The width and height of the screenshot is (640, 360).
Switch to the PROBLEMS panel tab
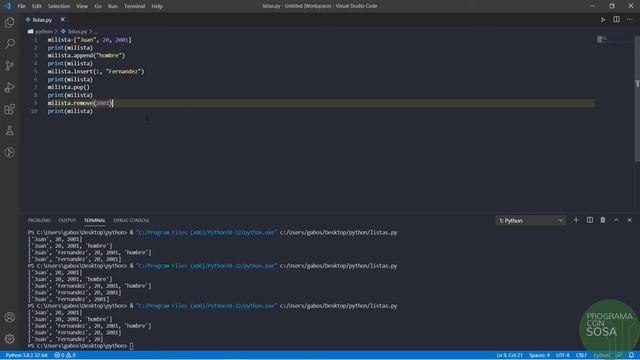[x=39, y=220]
